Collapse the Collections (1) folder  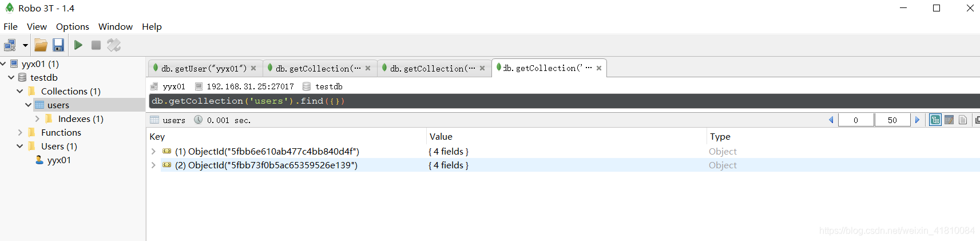coord(20,92)
